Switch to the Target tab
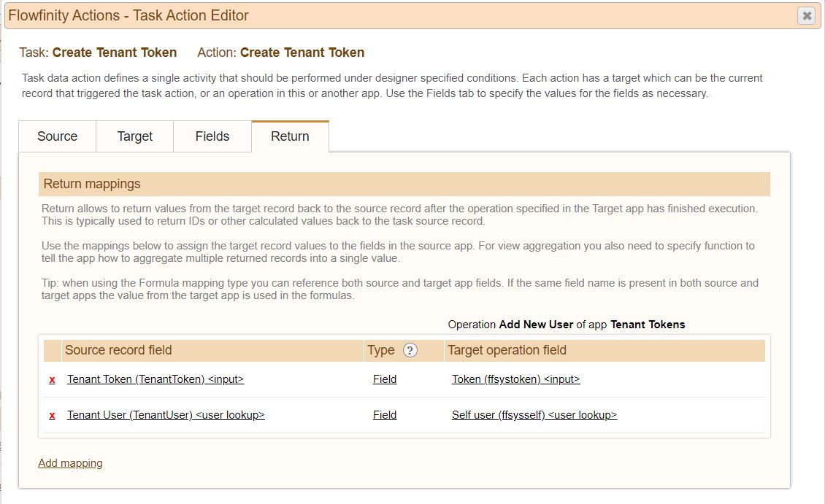 click(x=134, y=136)
